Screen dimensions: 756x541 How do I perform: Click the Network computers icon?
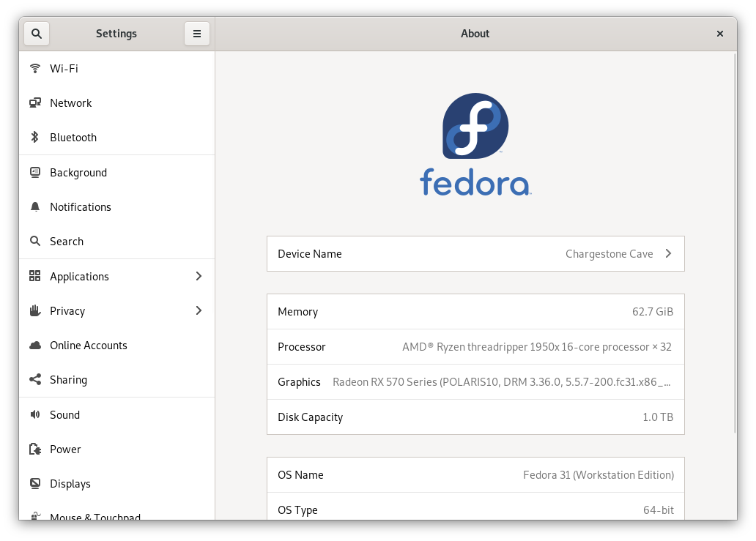34,102
